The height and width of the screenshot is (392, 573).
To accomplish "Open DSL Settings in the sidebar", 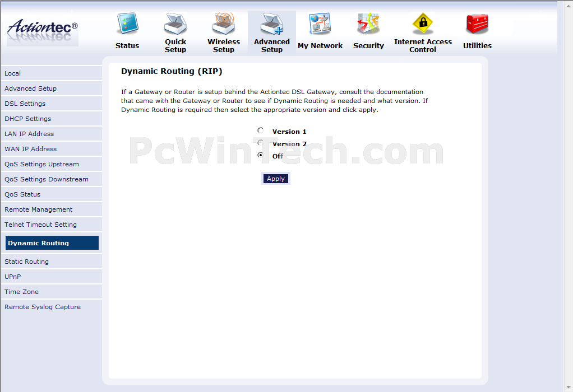I will point(52,104).
